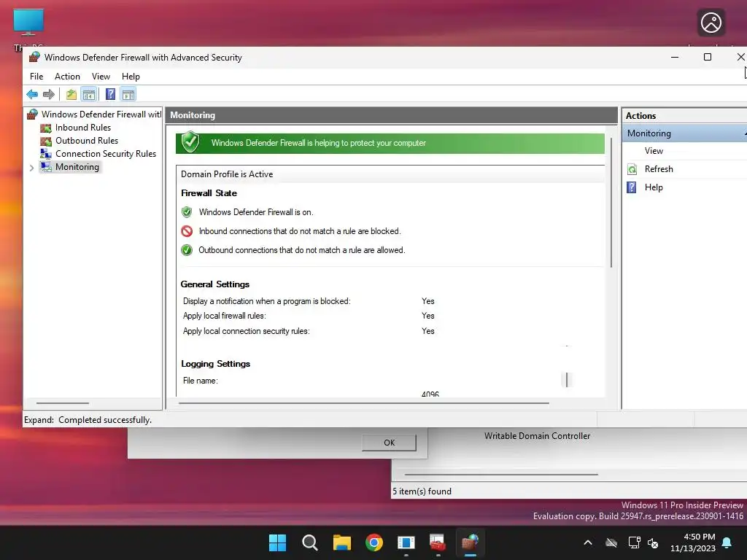
Task: Launch Google Chrome from the taskbar
Action: 374,542
